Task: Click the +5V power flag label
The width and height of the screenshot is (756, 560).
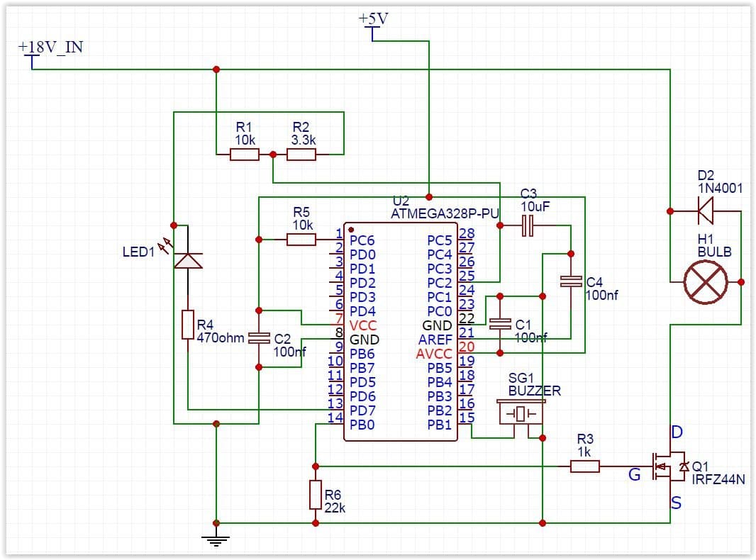Action: click(x=373, y=19)
